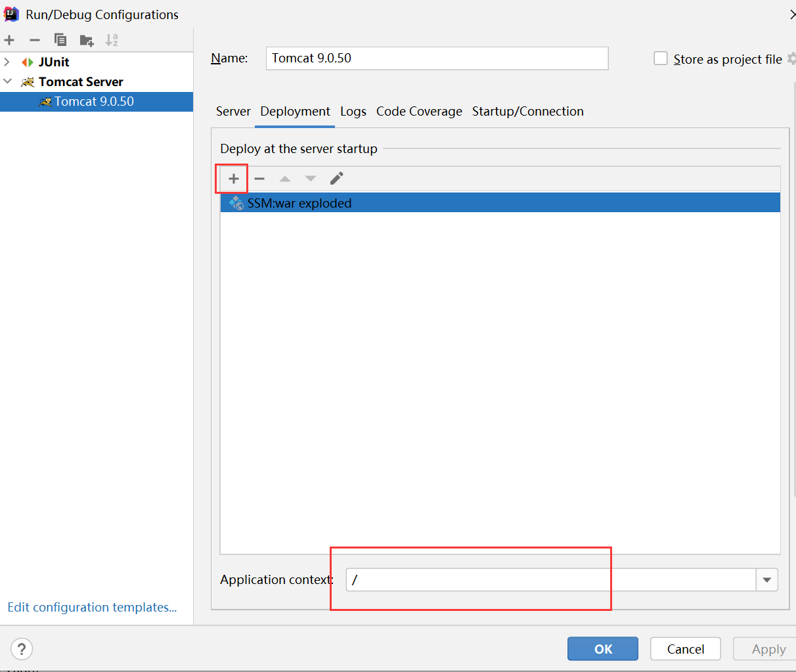Screen dimensions: 796x672
Task: Edit the artifact with pencil icon
Action: point(336,179)
